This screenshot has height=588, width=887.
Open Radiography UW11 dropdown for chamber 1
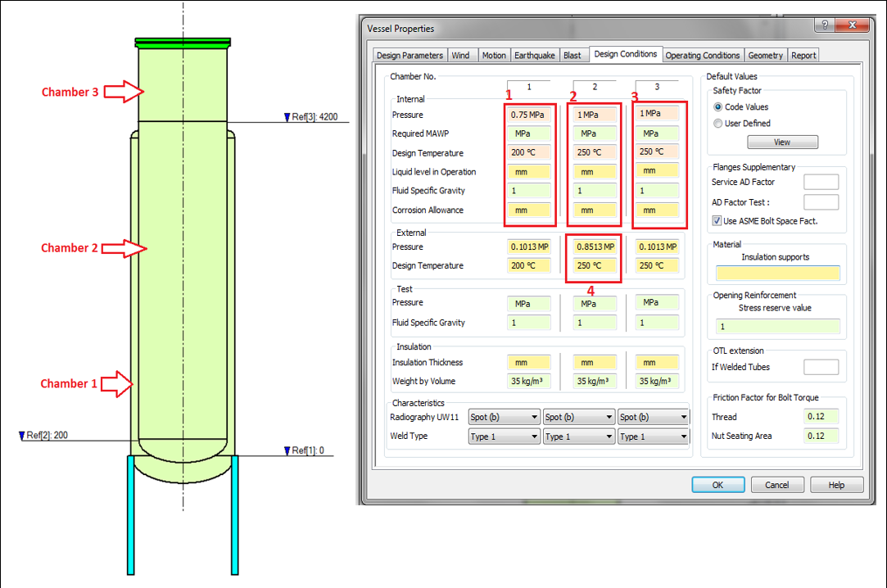click(x=504, y=418)
